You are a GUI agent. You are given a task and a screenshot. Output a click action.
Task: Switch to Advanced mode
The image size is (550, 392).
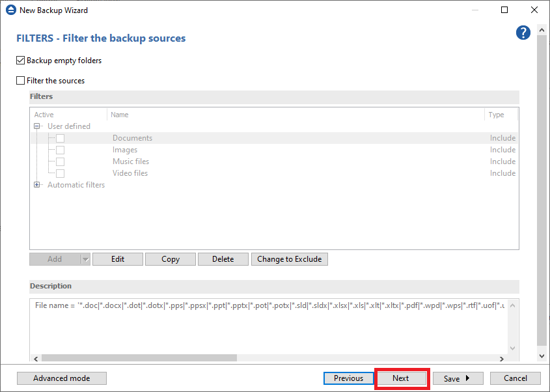tap(61, 378)
